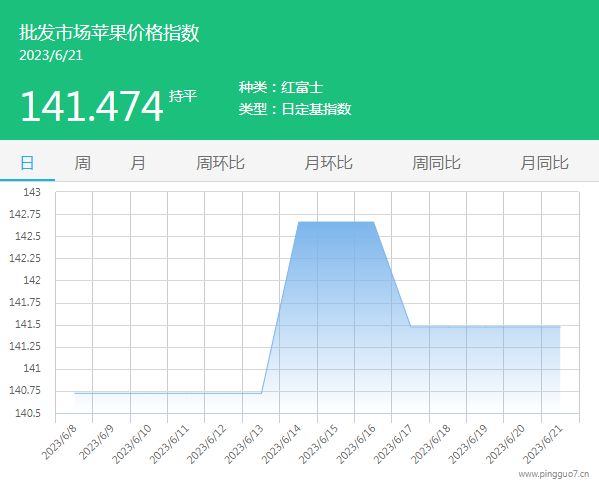Click the 持平 status indicator
The width and height of the screenshot is (599, 485).
(x=183, y=96)
